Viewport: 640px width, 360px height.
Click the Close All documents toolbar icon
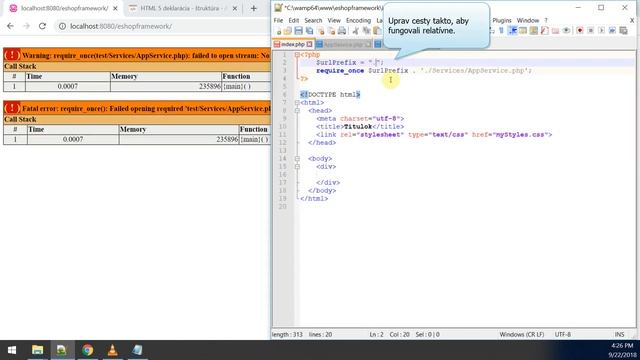331,31
